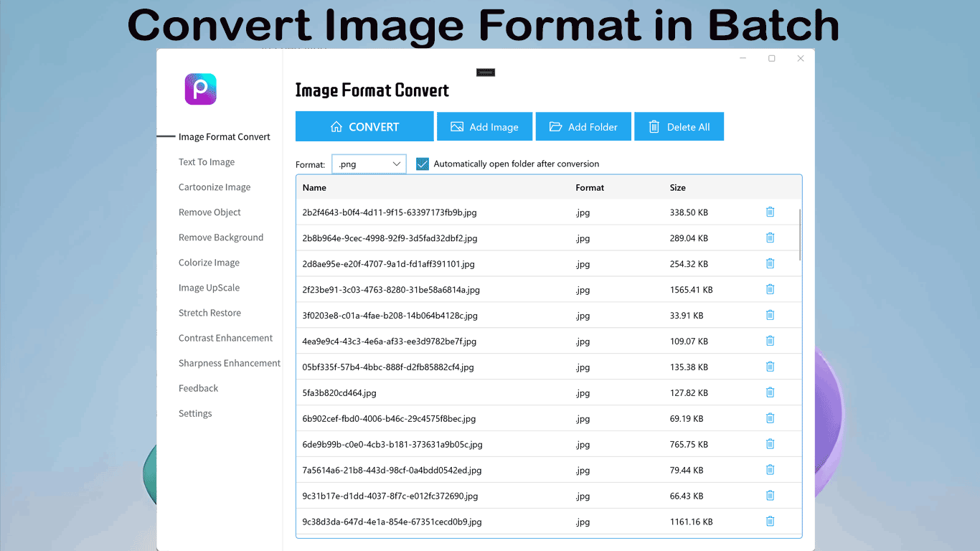Click the PicWish logo icon
The image size is (980, 551).
click(200, 88)
